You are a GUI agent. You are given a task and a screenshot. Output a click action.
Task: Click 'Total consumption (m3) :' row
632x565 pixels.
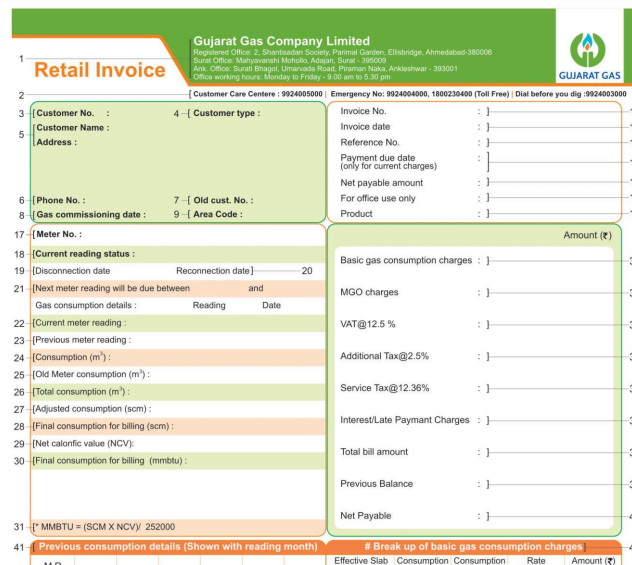[178, 392]
